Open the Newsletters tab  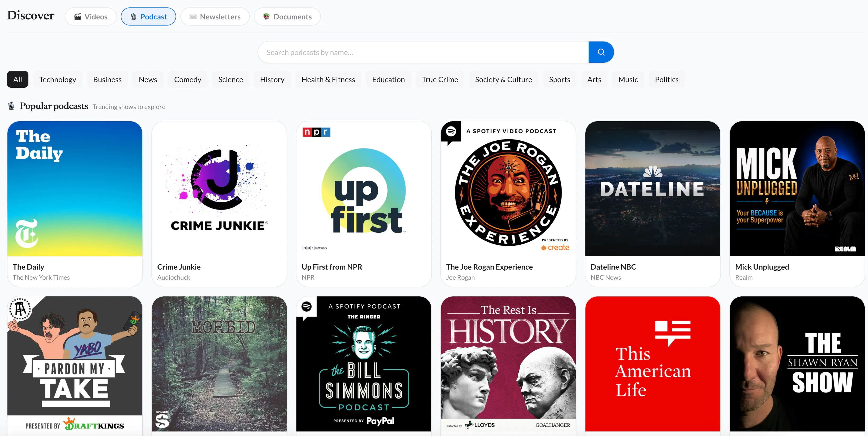[215, 16]
